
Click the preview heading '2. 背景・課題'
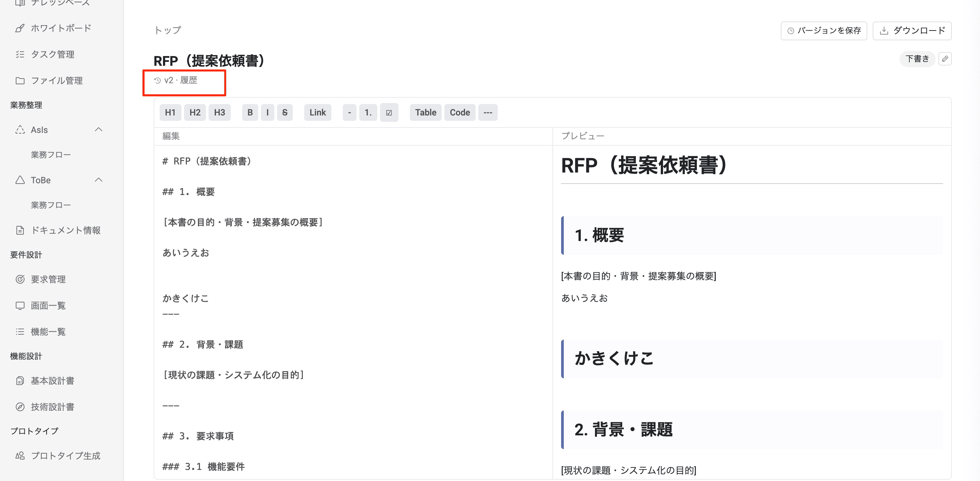[x=623, y=430]
